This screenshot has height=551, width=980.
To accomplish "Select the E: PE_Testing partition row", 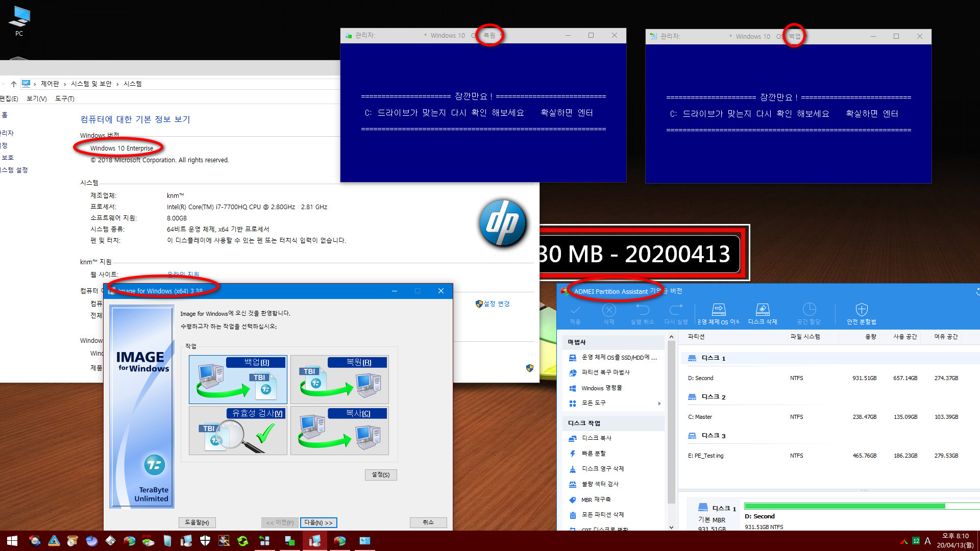I will tap(830, 456).
